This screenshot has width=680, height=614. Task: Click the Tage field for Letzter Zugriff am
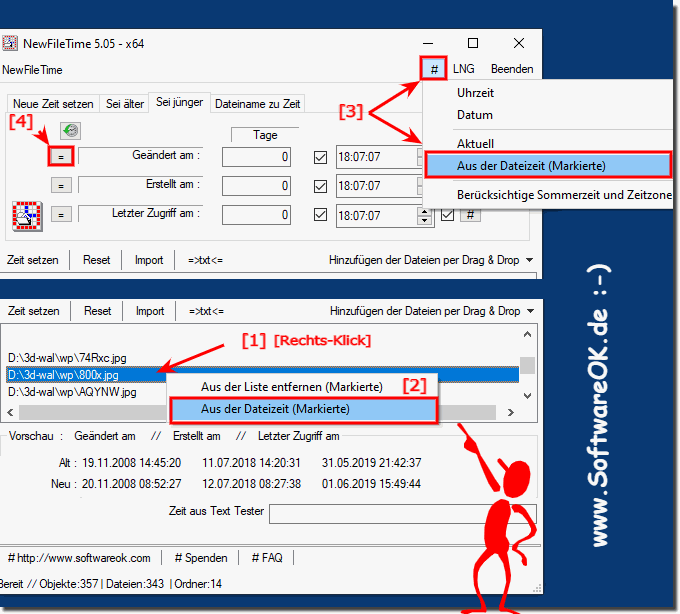coord(256,215)
